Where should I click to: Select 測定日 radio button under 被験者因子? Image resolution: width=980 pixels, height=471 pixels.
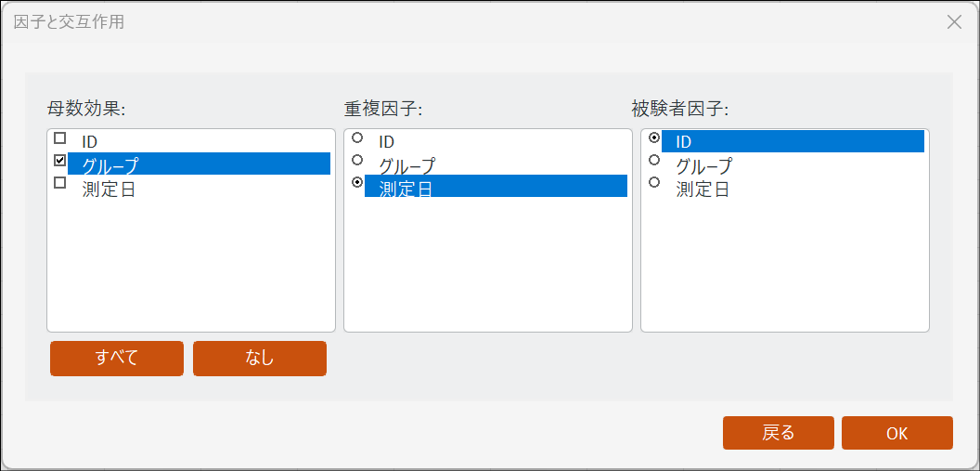(x=654, y=182)
